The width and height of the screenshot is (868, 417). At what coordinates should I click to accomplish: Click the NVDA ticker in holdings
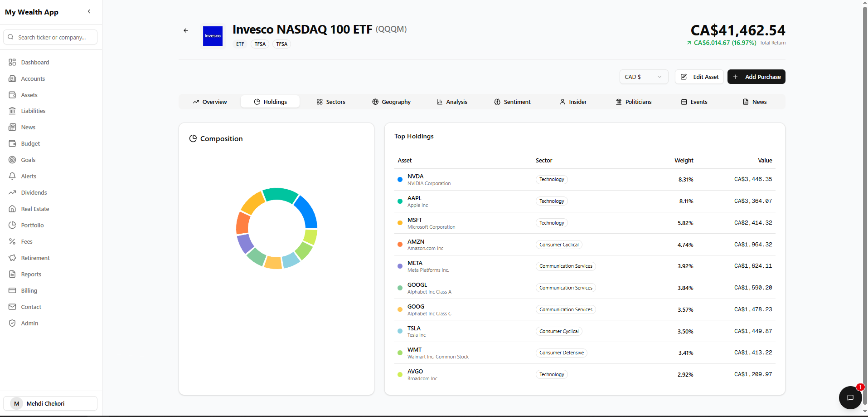tap(415, 177)
